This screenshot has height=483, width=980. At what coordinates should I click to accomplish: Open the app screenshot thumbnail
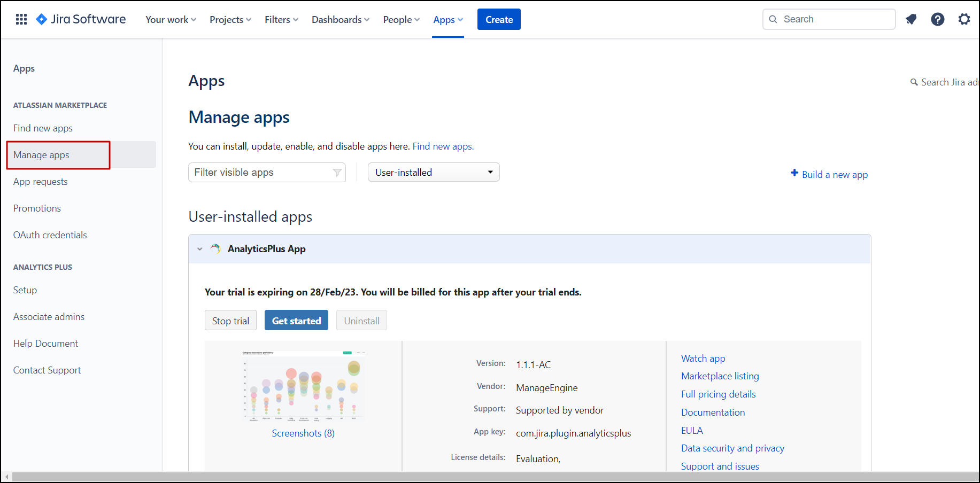(x=303, y=386)
